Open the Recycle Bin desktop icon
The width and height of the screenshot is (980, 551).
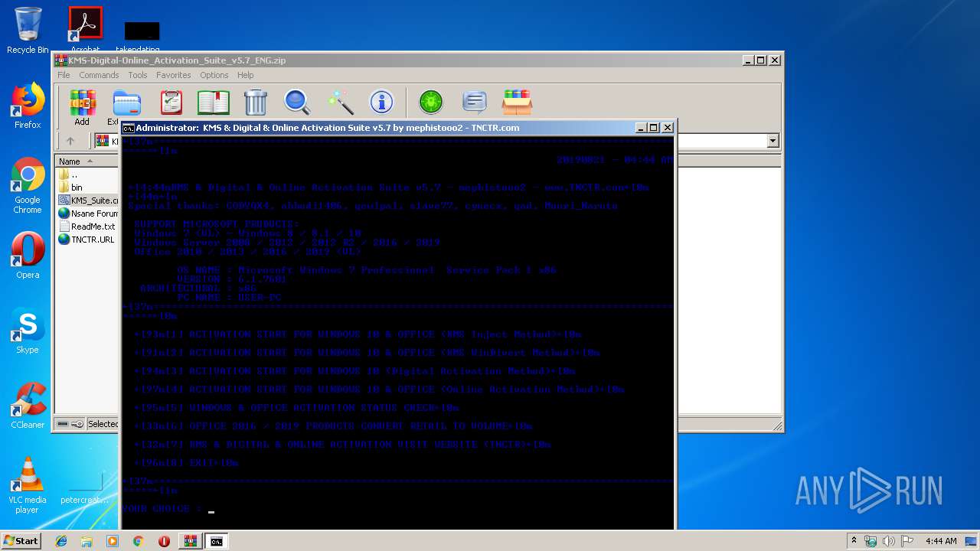(28, 31)
